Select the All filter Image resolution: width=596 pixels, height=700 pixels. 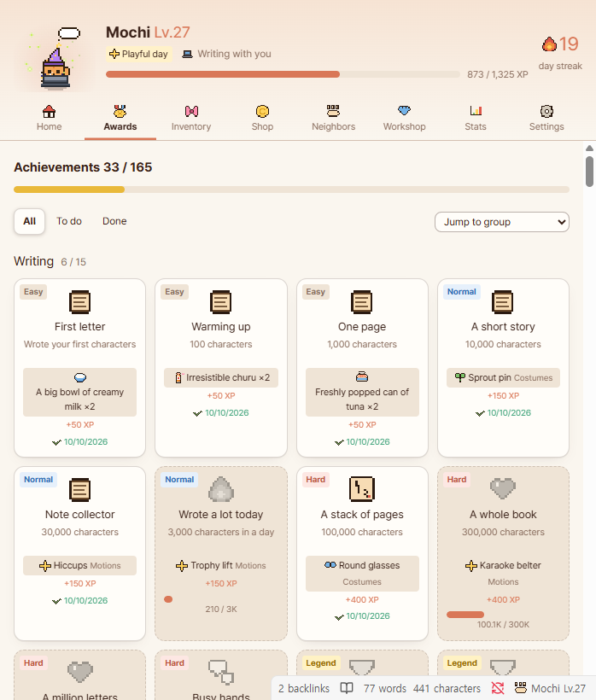30,221
